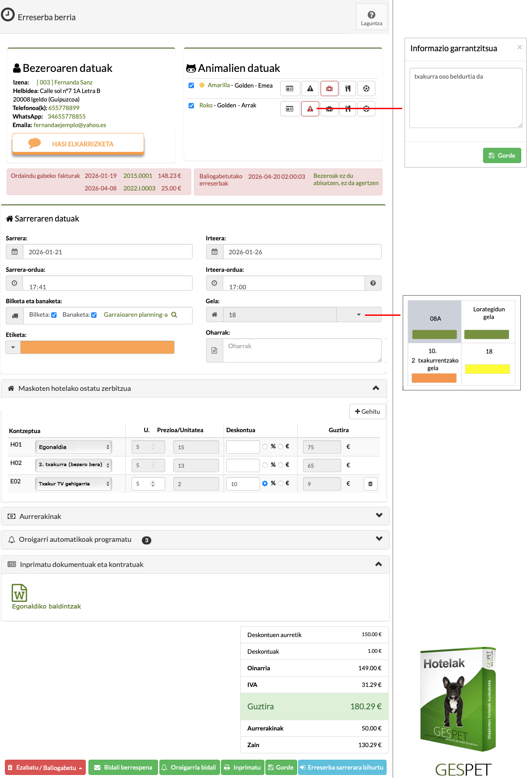The height and width of the screenshot is (779, 532).
Task: Click the Oharrak notes text field
Action: [x=302, y=350]
